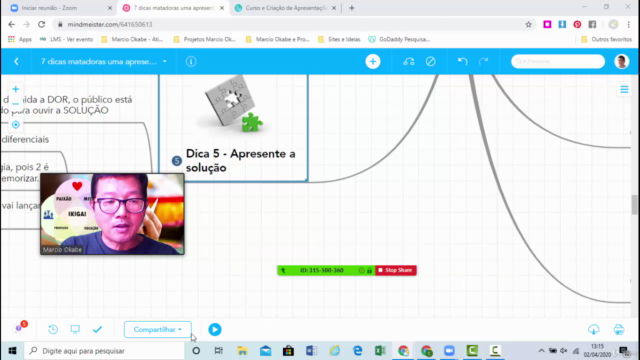Open the Chrome three-dot menu
The width and height of the screenshot is (640, 360).
click(x=629, y=24)
